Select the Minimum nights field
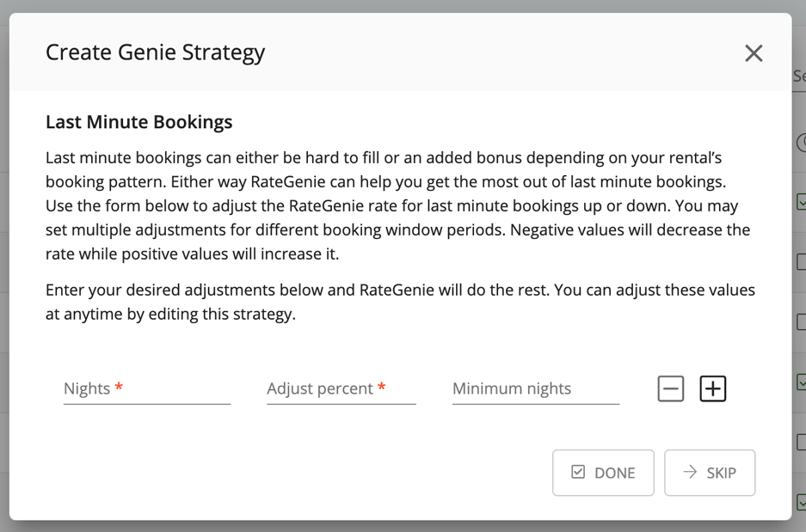The height and width of the screenshot is (532, 806). pos(536,388)
